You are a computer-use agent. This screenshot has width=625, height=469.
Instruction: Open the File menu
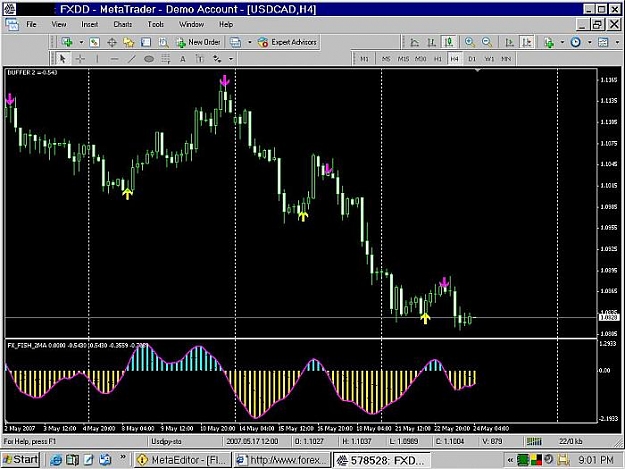point(31,25)
